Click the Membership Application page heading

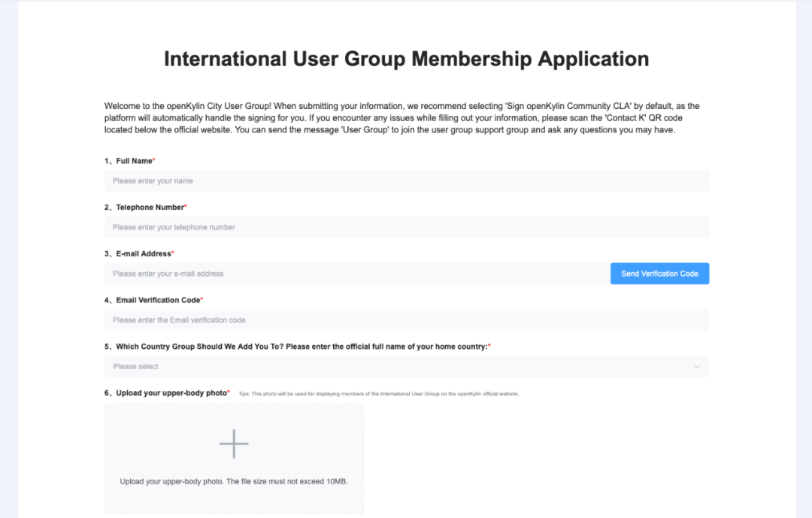coord(406,59)
